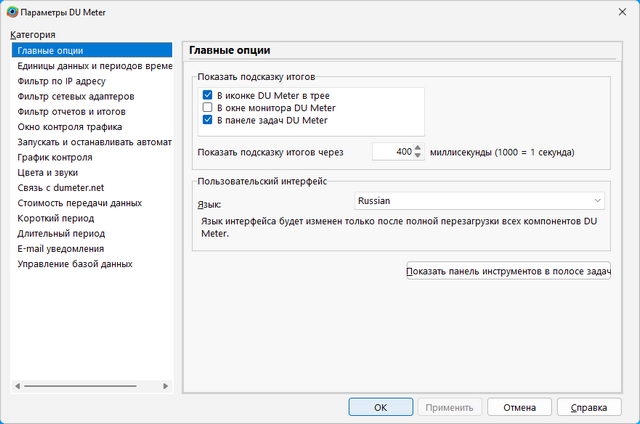Click the Отмена button
This screenshot has height=424, width=640.
point(519,407)
